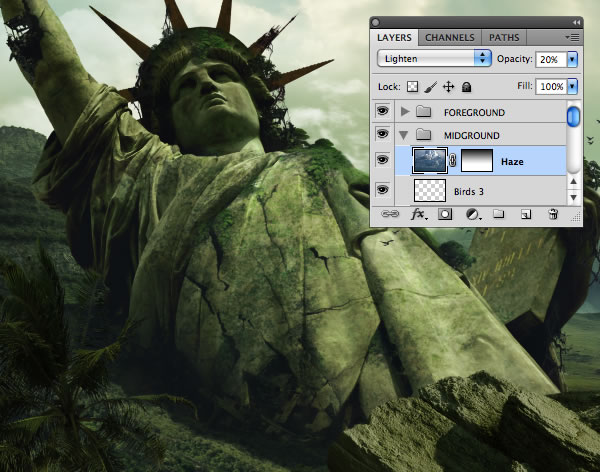
Task: Click the Fill label
Action: [x=525, y=86]
